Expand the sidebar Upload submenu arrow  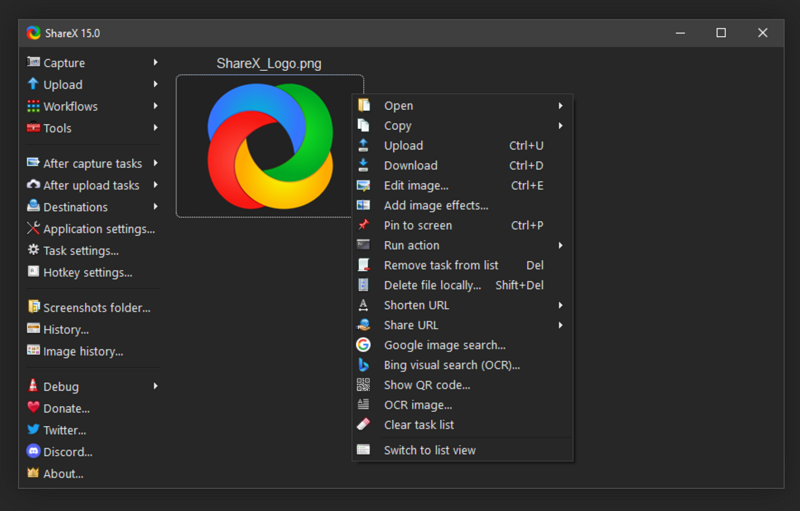pos(156,84)
